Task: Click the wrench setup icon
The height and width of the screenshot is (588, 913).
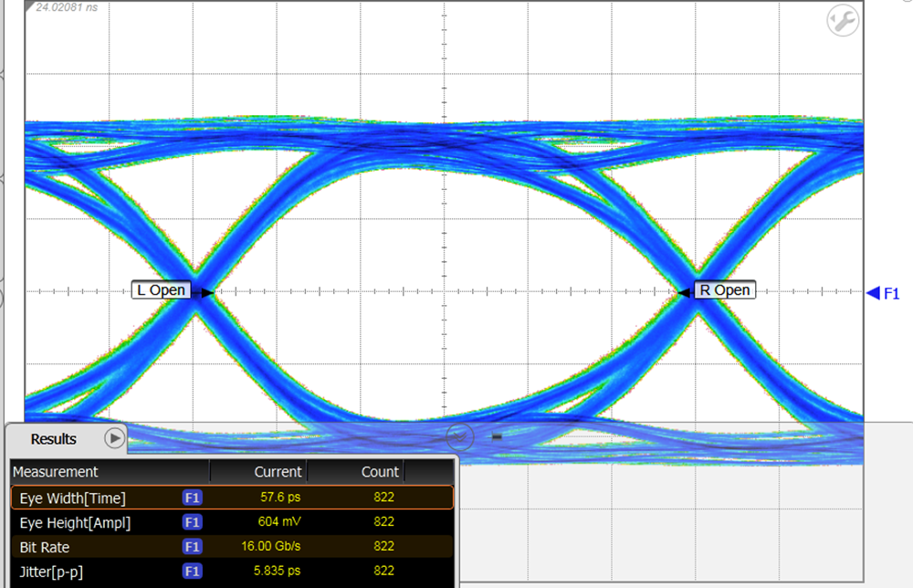Action: coord(842,19)
